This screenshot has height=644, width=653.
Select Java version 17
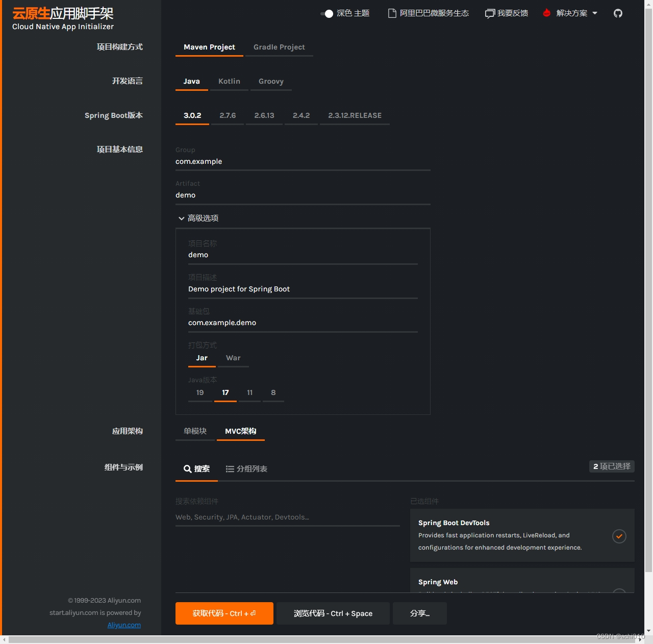coord(225,392)
